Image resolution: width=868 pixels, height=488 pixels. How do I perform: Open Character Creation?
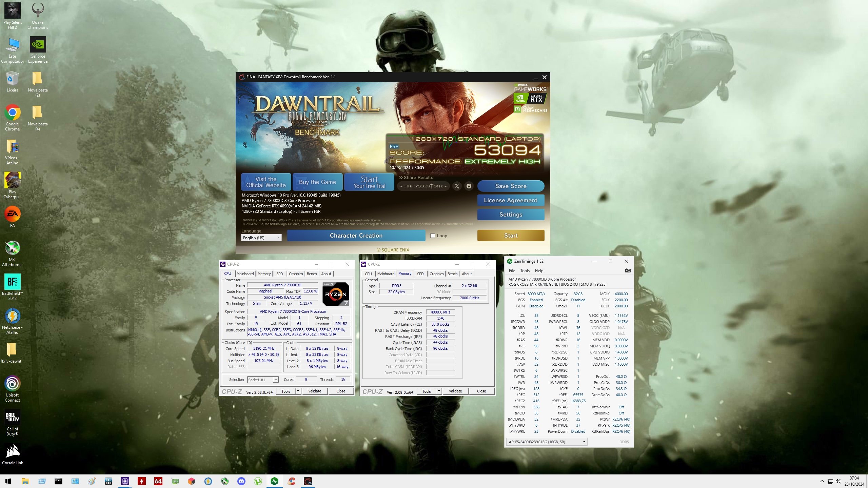356,236
